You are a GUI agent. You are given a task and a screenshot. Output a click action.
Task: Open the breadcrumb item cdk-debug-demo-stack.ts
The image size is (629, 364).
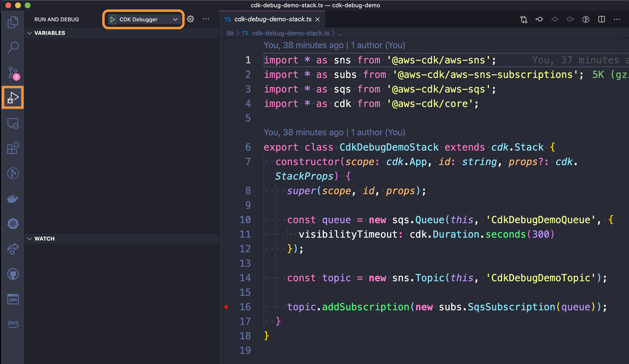click(x=290, y=33)
